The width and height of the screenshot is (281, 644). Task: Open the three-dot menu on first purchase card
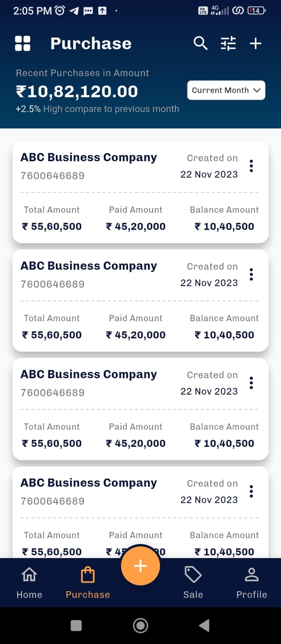pos(251,166)
